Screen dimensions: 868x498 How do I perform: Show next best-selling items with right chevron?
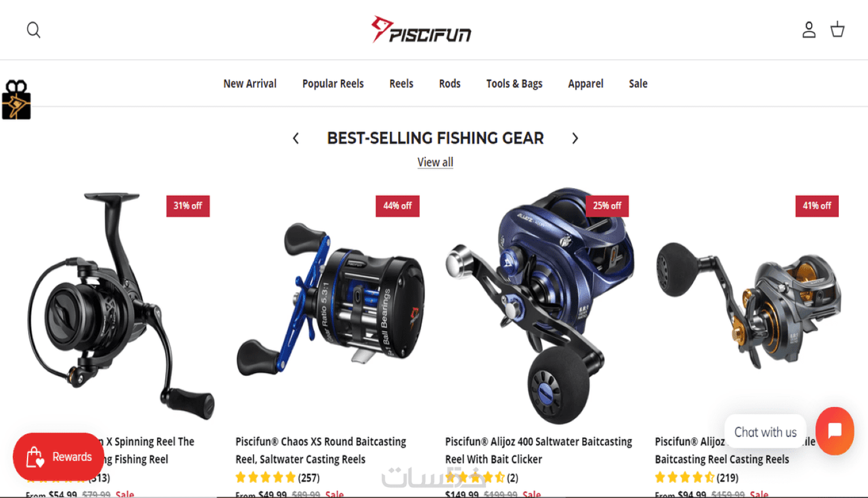pyautogui.click(x=575, y=138)
